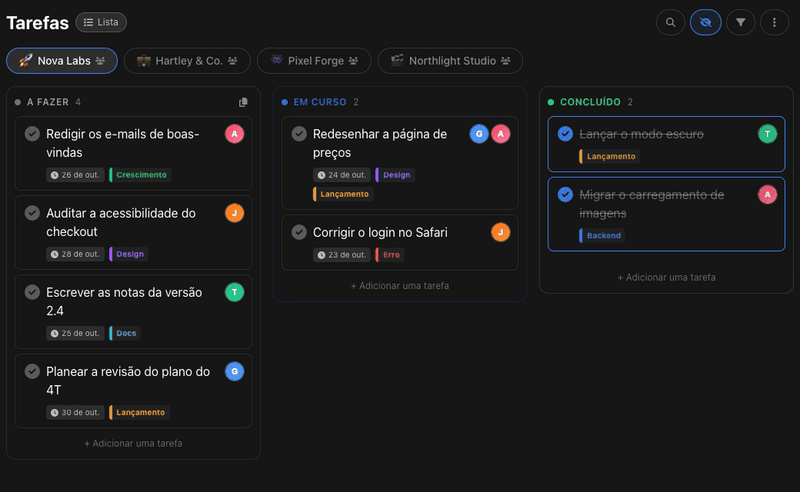This screenshot has height=492, width=800.
Task: Select the Northlight Studio workspace tab
Action: click(x=451, y=61)
